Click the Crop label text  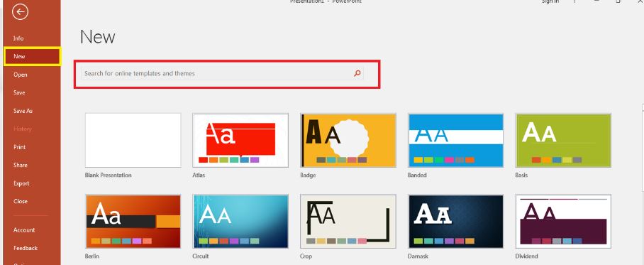click(306, 256)
